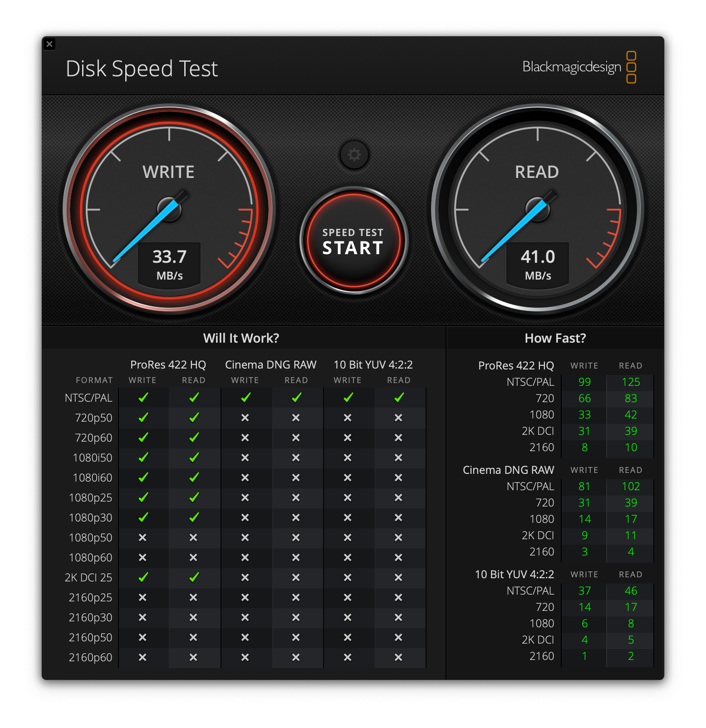Click the 2160p60 format row label

click(90, 658)
